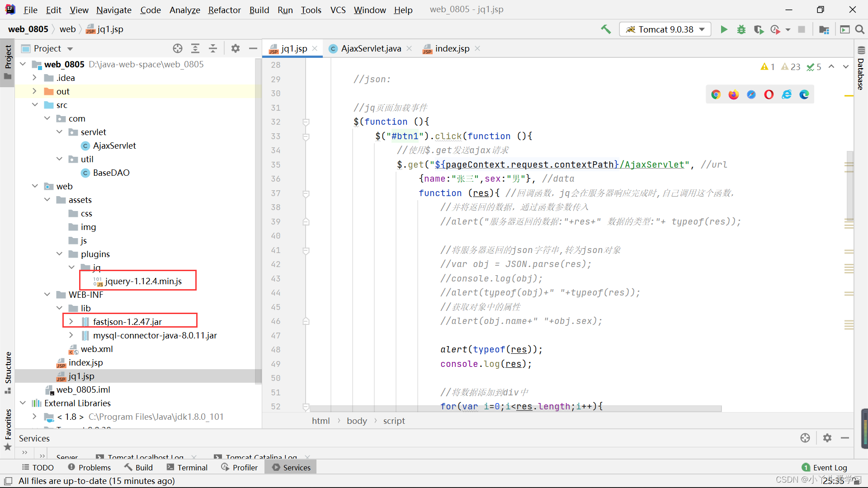Switch to the index.jsp editor tab
This screenshot has width=868, height=488.
(x=452, y=48)
